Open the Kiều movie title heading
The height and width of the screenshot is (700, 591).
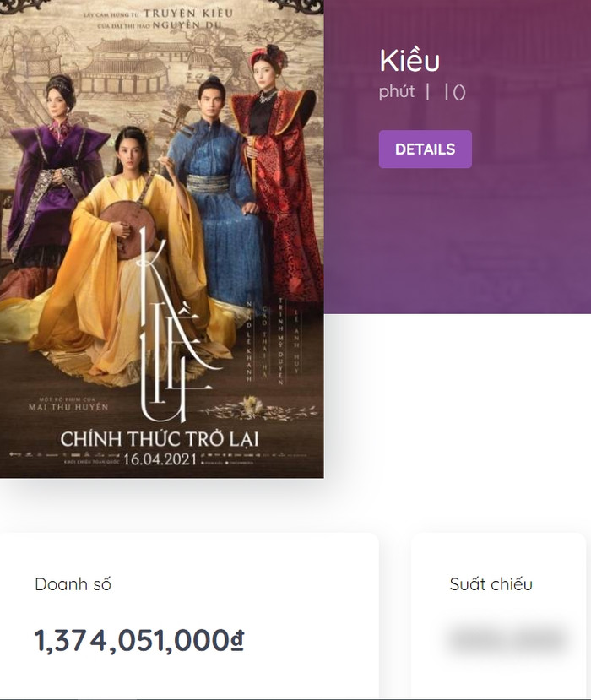click(x=409, y=61)
